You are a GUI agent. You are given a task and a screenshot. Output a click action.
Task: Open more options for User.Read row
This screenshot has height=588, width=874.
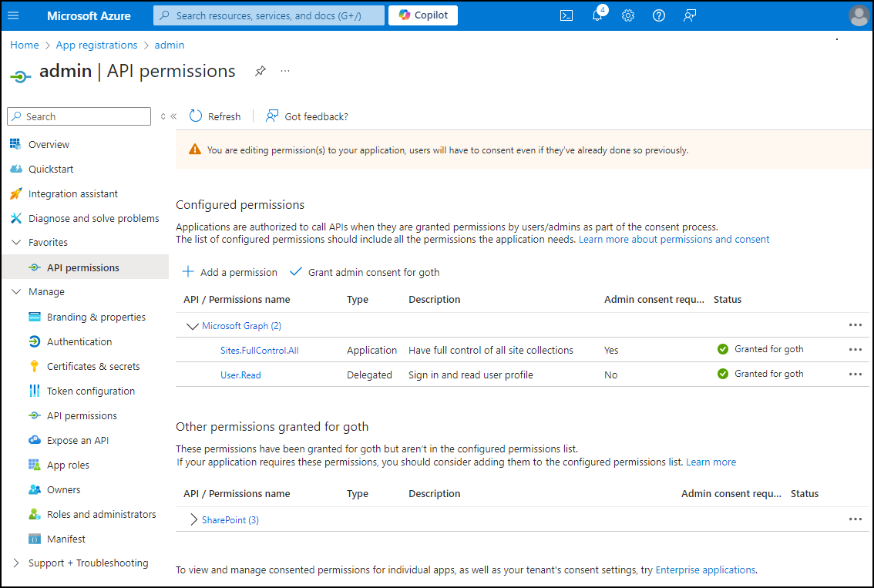click(x=855, y=375)
